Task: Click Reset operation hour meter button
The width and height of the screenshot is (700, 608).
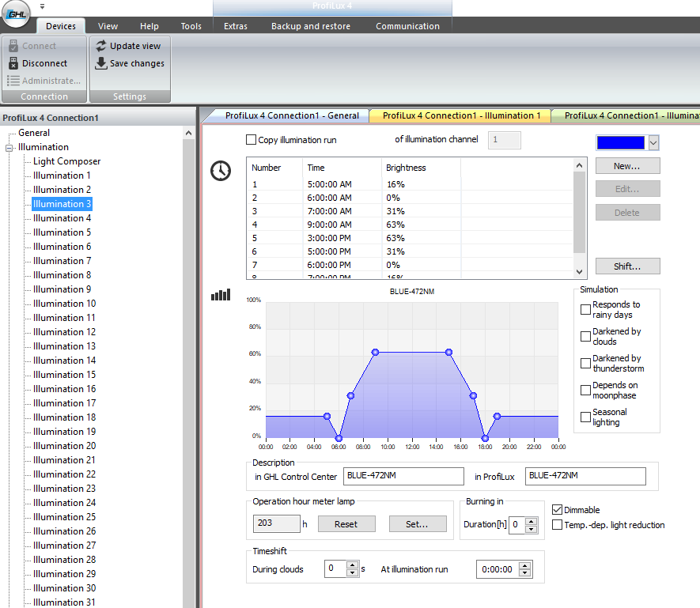Action: 346,524
